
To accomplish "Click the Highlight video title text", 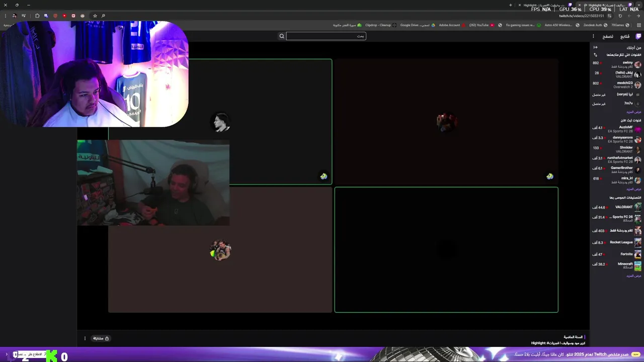I will [558, 343].
